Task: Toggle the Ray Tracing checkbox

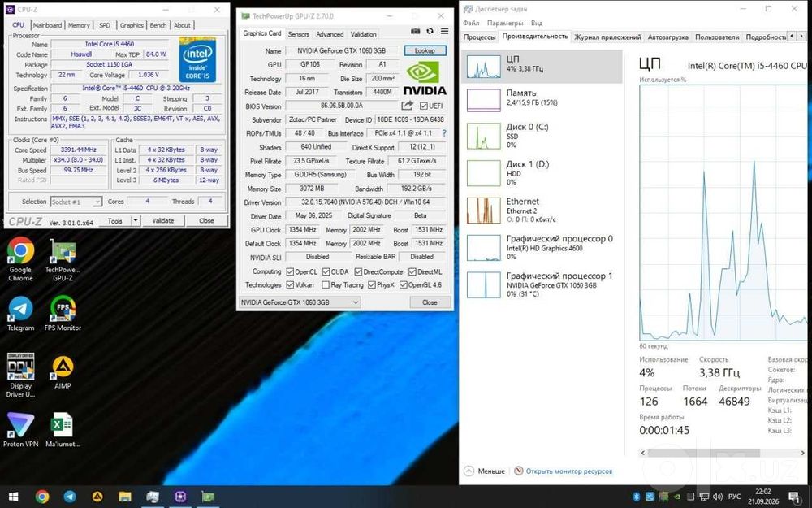Action: tap(326, 284)
